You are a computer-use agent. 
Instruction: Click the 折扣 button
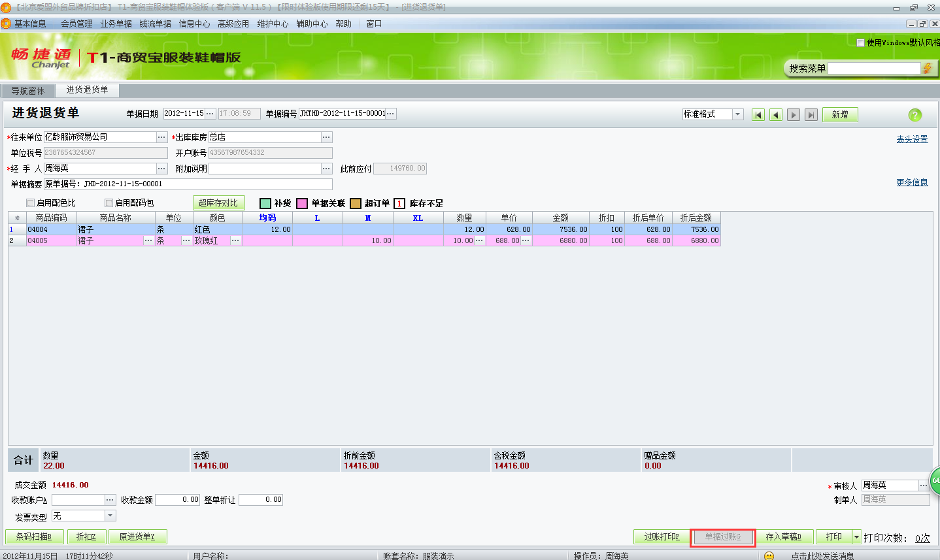[x=86, y=537]
